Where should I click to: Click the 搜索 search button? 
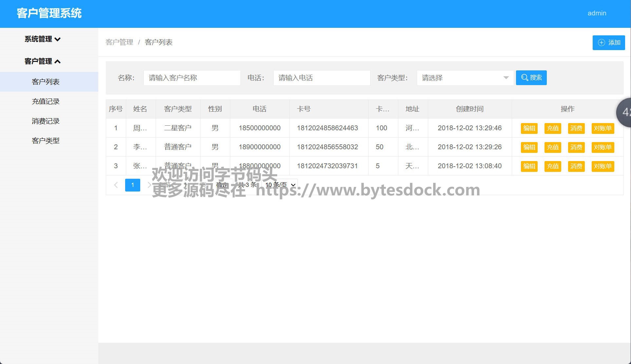click(x=531, y=78)
